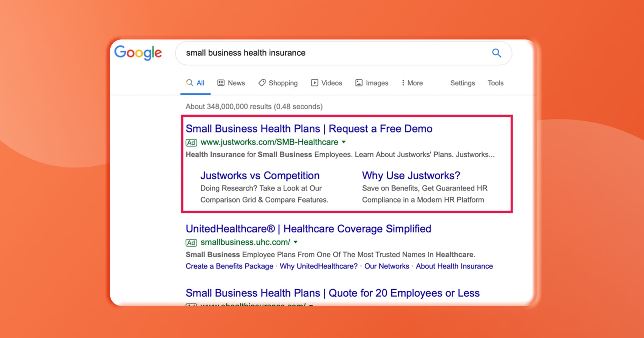
Task: Expand dropdown arrow next to smallbusiness.uhc.com
Action: (296, 242)
